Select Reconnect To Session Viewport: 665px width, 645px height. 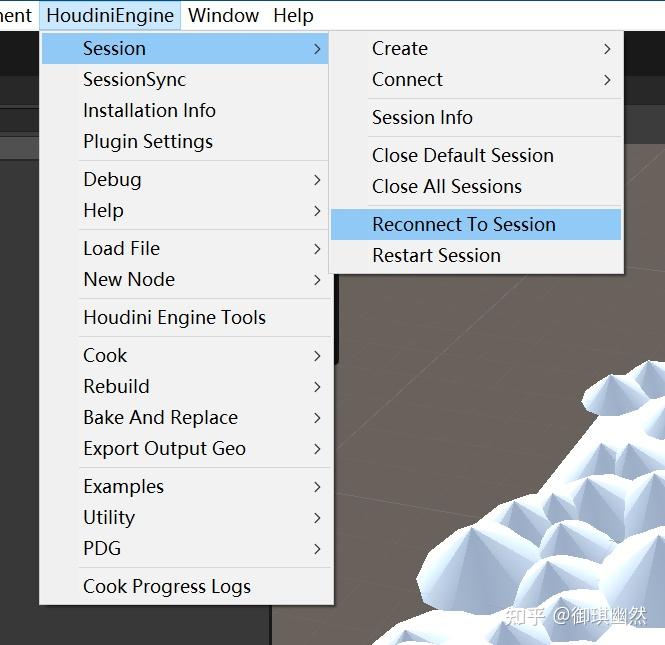pos(464,224)
